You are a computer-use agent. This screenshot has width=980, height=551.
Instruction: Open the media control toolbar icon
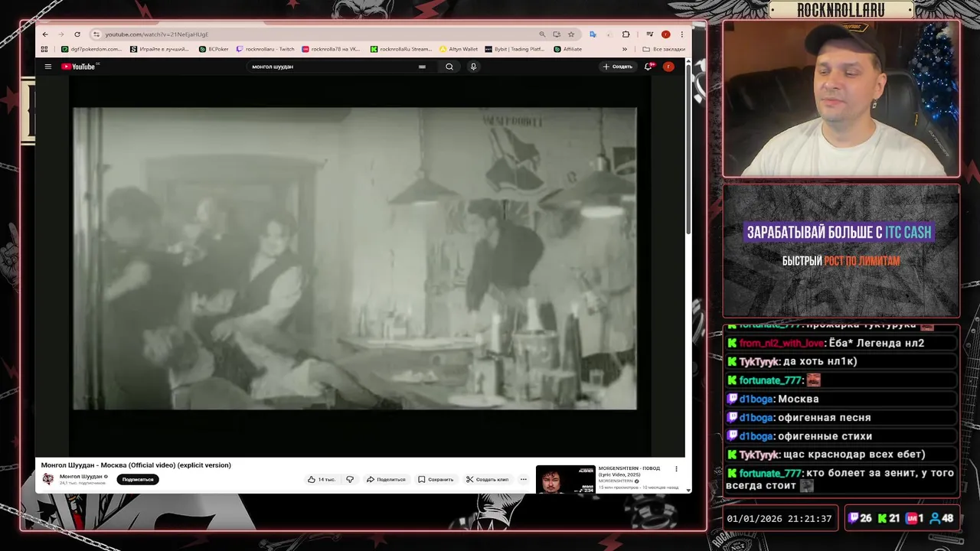(x=649, y=34)
